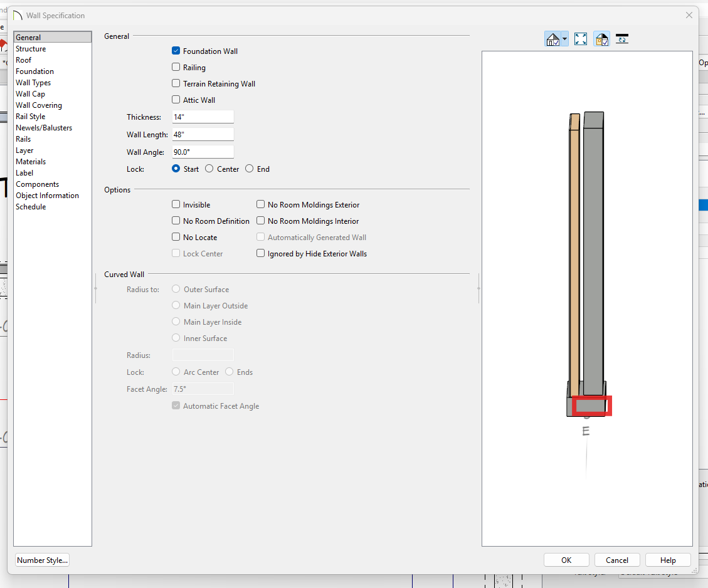Click the Wall Specification title bar icon
The height and width of the screenshot is (588, 708).
(x=18, y=16)
